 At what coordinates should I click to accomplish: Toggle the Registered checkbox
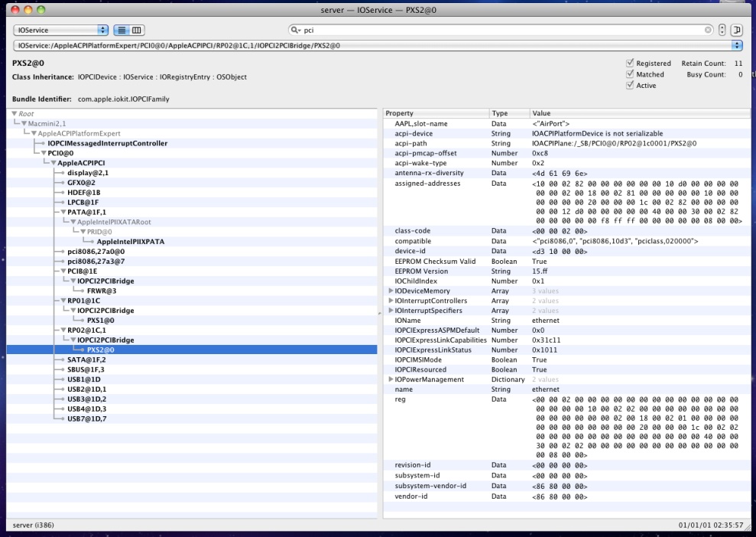pos(630,63)
